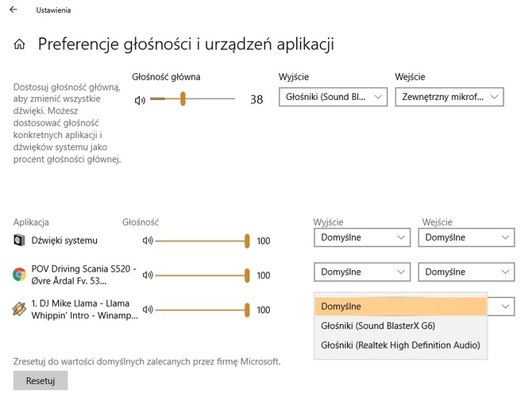Open main Wejście microphone dropdown
532x401 pixels.
449,97
